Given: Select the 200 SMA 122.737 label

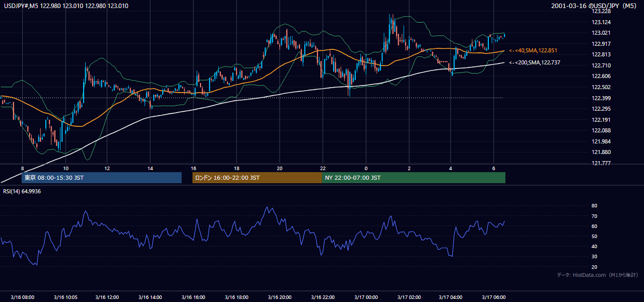Looking at the screenshot, I should pos(535,62).
